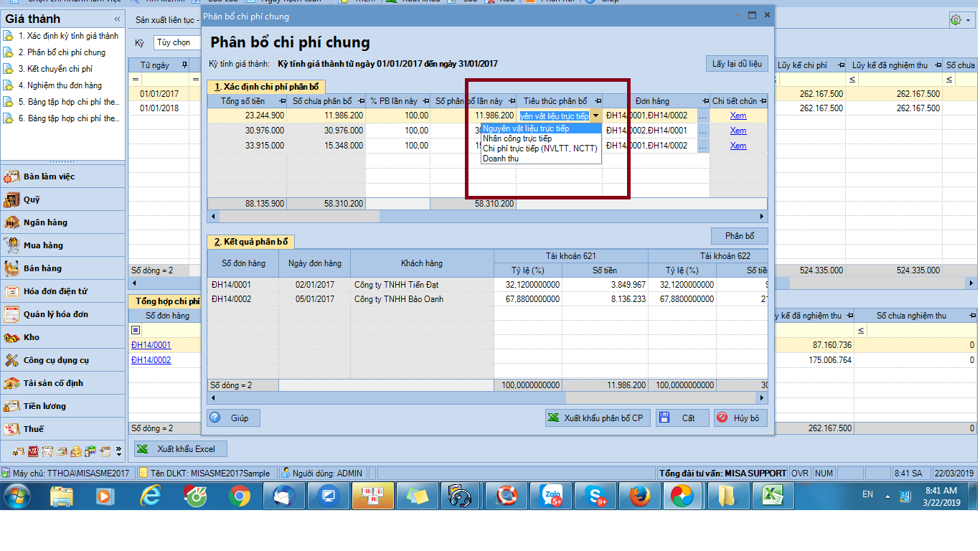Open the Ngân hàng module
Viewport: 980px width, 551px height.
63,222
